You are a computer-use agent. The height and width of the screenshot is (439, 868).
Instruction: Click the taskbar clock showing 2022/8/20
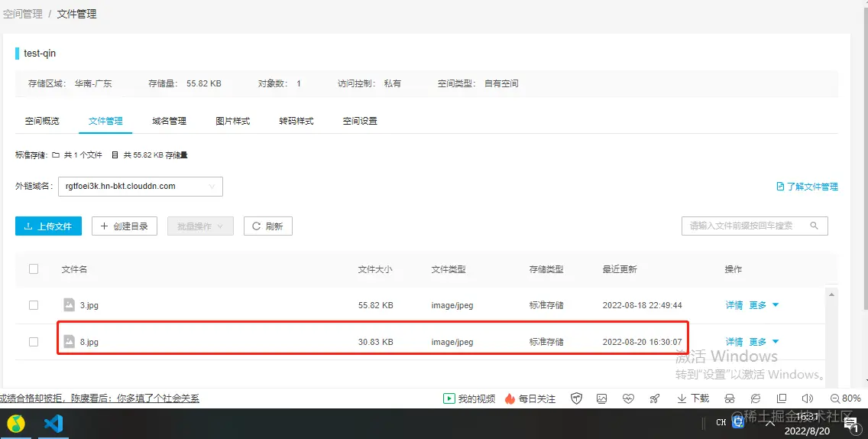(807, 424)
